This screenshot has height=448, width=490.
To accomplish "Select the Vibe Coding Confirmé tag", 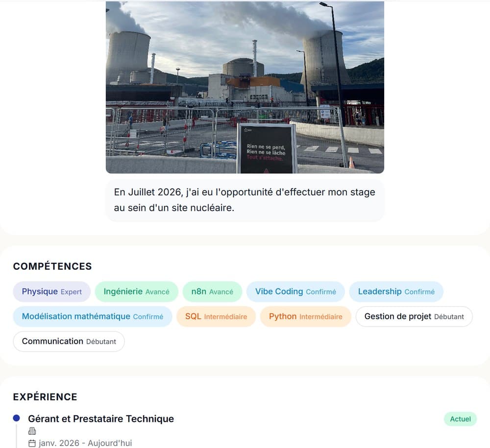I will pyautogui.click(x=295, y=292).
